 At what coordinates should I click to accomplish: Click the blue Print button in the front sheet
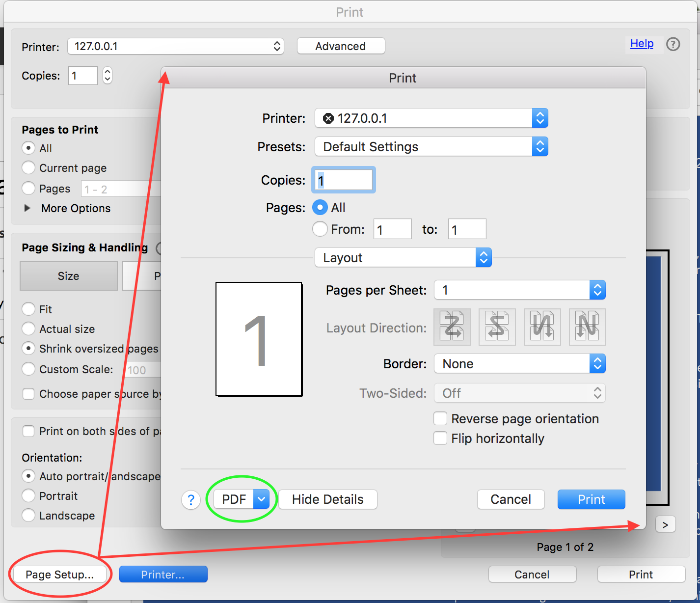(592, 499)
